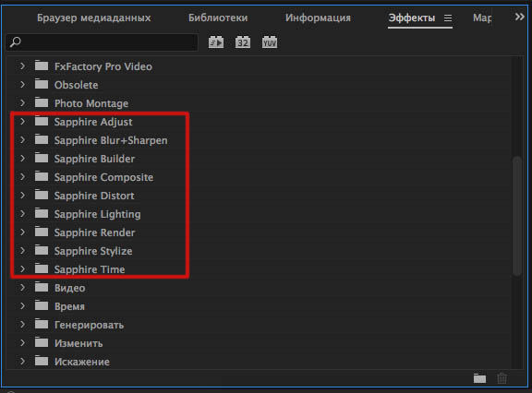This screenshot has height=393, width=532.
Task: Select the Sapphire Lighting folder icon
Action: point(42,213)
